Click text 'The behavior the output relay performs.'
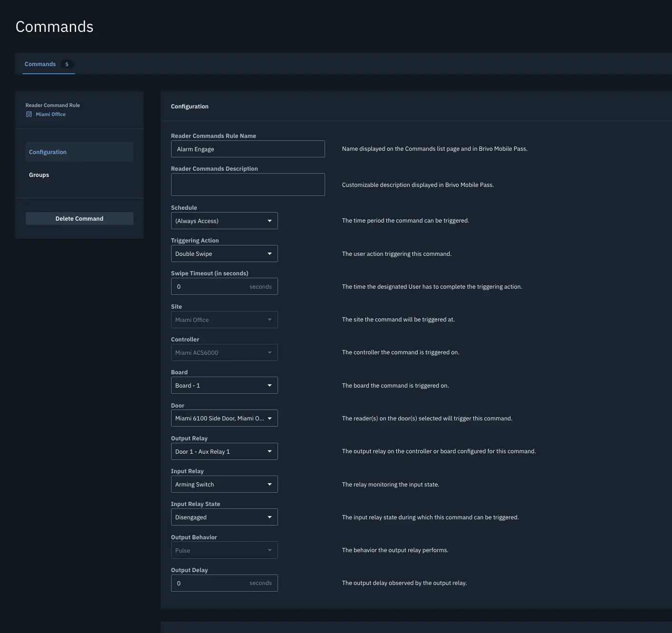 pyautogui.click(x=395, y=550)
